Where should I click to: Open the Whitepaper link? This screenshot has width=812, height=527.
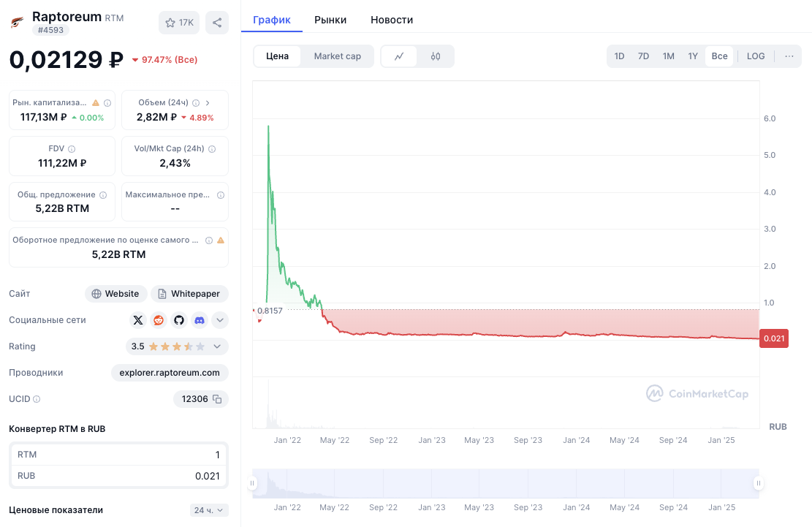coord(189,294)
